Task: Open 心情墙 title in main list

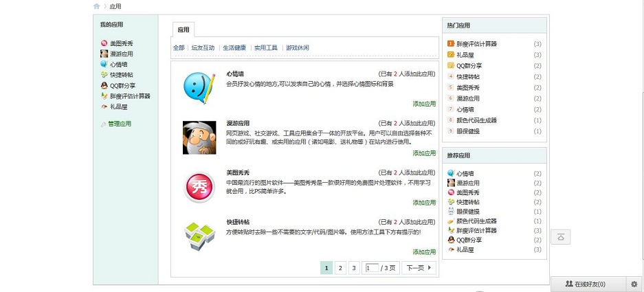Action: tap(235, 74)
